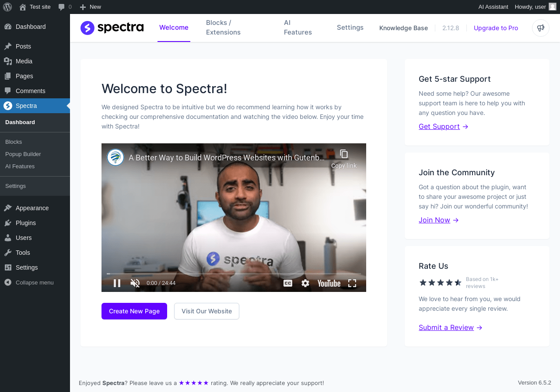Toggle closed captions on the video
The image size is (560, 392).
pyautogui.click(x=288, y=283)
